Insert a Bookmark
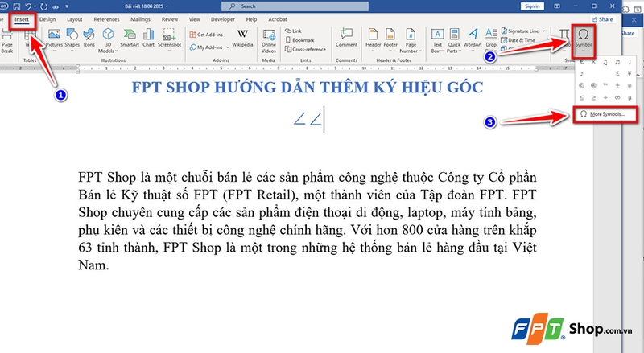The width and height of the screenshot is (644, 353). [299, 40]
